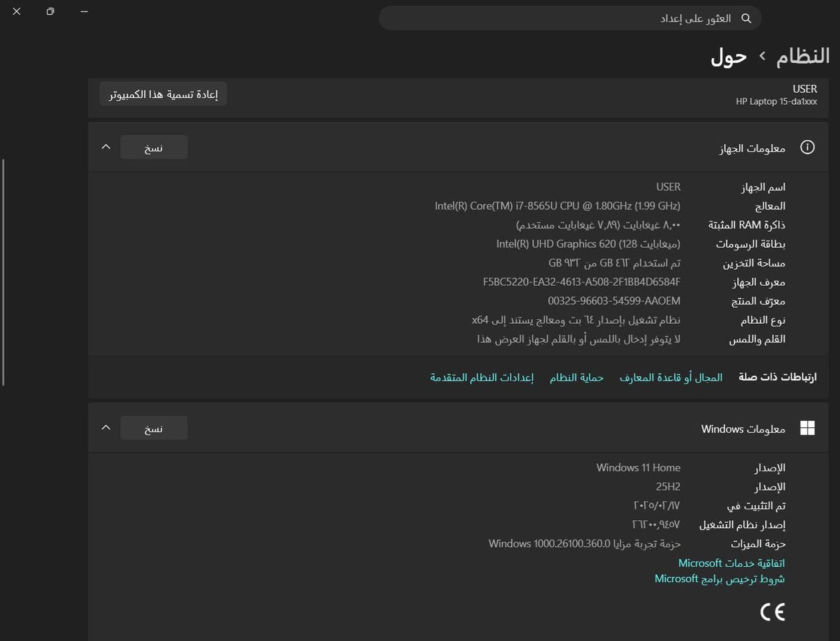Click the حزمة الميزات label
This screenshot has height=641, width=840.
click(x=758, y=544)
